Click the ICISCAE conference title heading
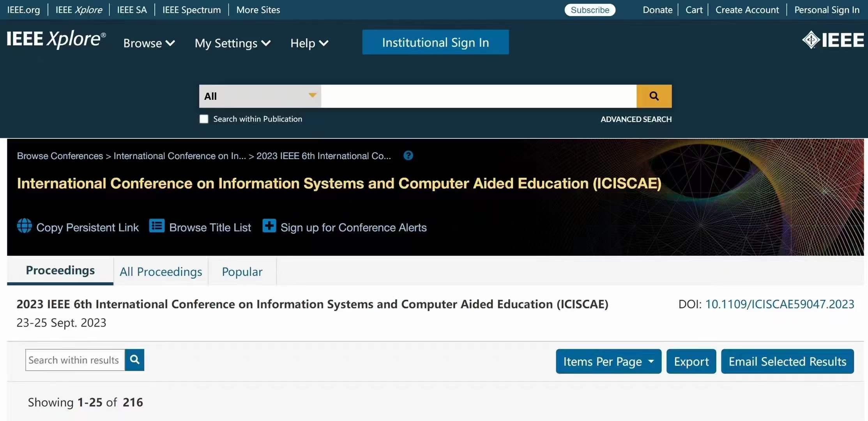 point(339,183)
